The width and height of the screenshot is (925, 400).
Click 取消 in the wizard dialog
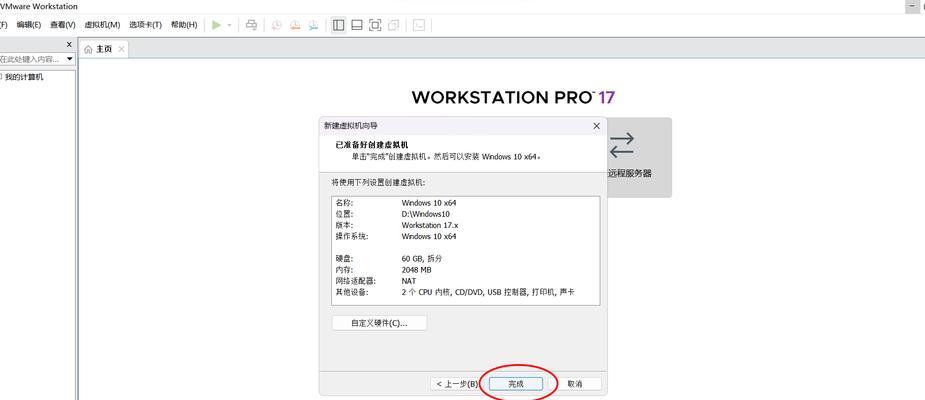[575, 384]
